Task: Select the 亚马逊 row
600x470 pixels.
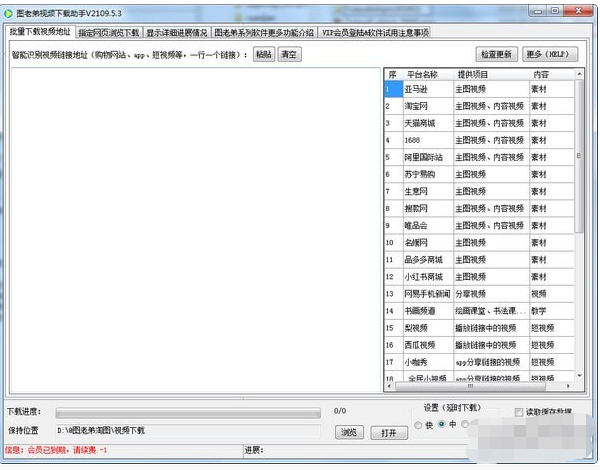Action: click(479, 89)
